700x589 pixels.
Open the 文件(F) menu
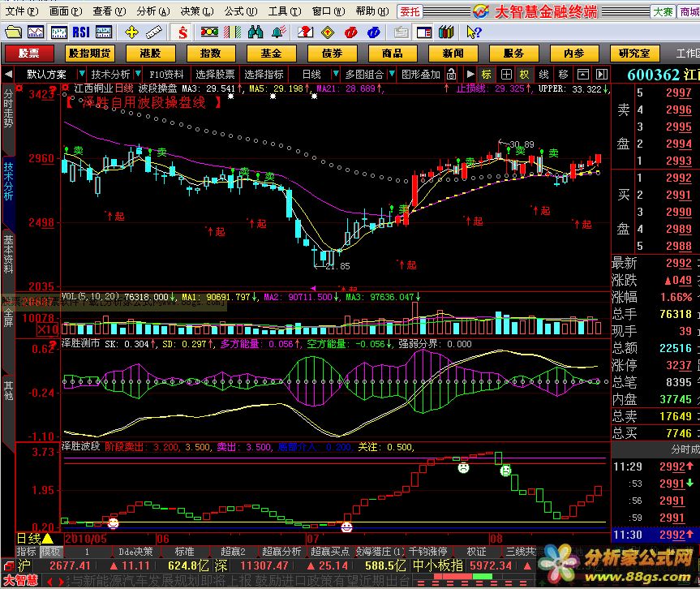[21, 11]
